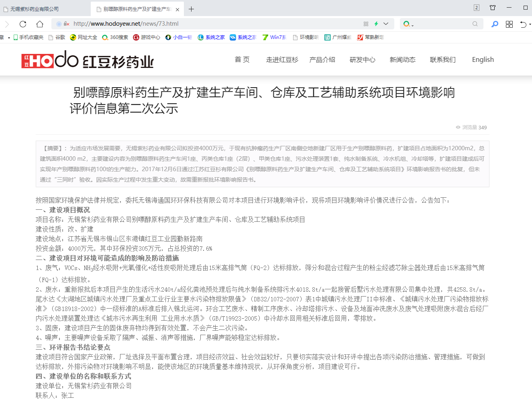Expand the address bar history dropdown arrow
This screenshot has width=532, height=399.
[386, 24]
